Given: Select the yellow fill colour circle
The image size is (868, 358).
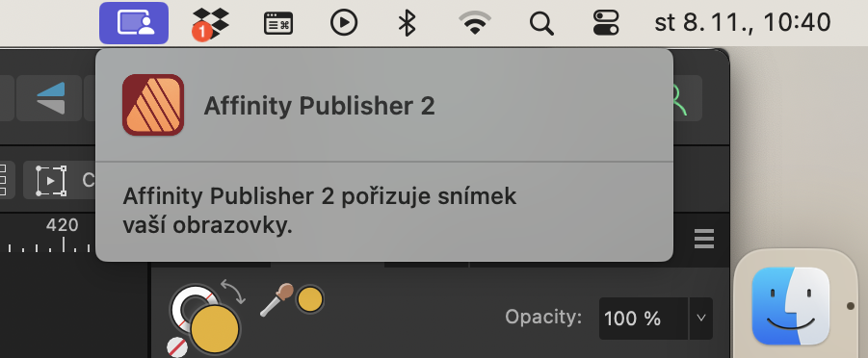Looking at the screenshot, I should (216, 329).
